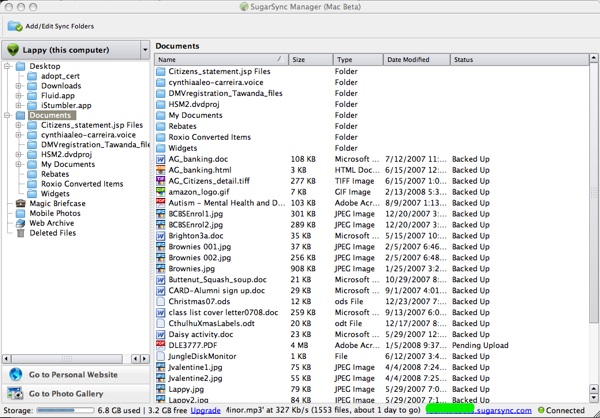
Task: Expand the My Documents tree node
Action: [x=20, y=164]
